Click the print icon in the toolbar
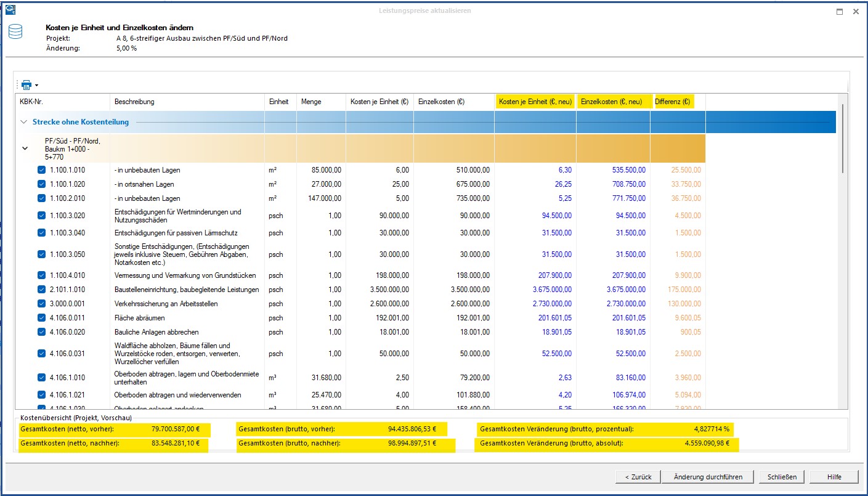The width and height of the screenshot is (868, 496). [x=26, y=85]
